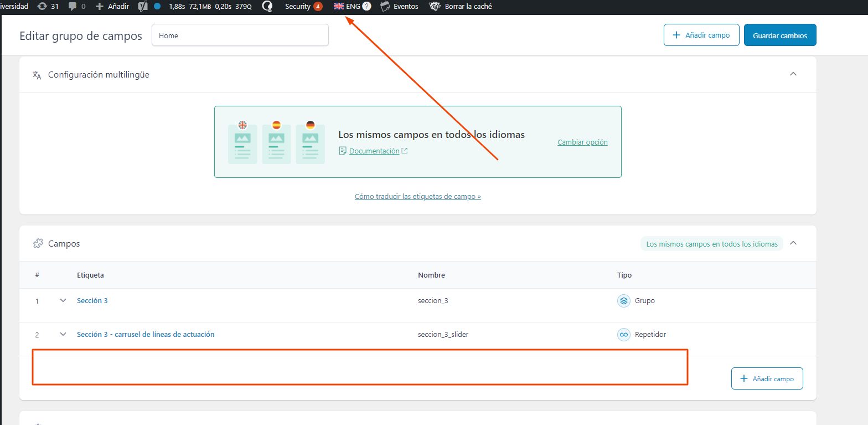The image size is (868, 425).
Task: Click the Repetidor type icon
Action: tap(624, 335)
